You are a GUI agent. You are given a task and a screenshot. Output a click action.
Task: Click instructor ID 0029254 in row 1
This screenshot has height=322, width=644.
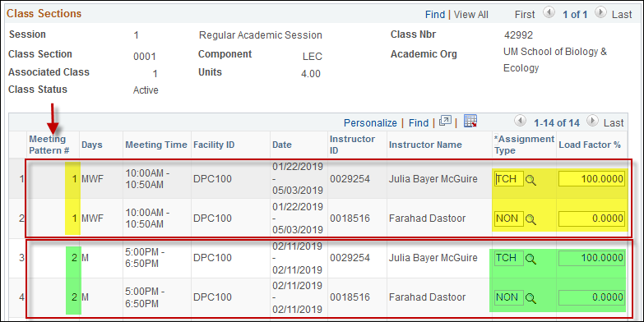point(350,179)
